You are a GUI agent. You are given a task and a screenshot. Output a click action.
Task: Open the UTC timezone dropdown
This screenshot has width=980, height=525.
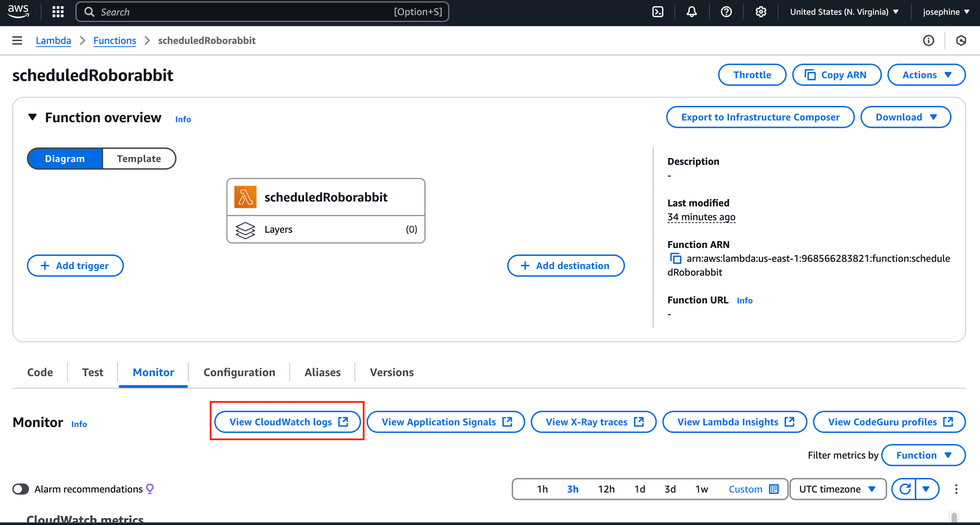[x=838, y=489]
